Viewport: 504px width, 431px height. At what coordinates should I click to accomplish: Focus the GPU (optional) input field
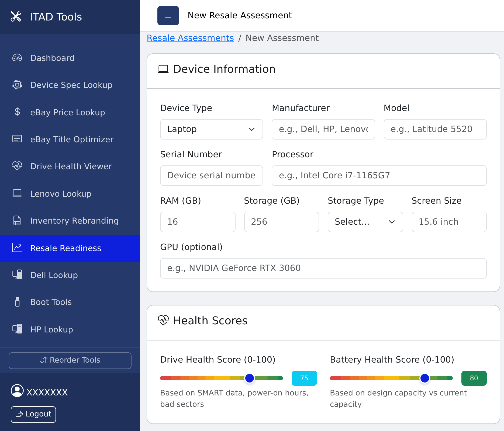323,268
